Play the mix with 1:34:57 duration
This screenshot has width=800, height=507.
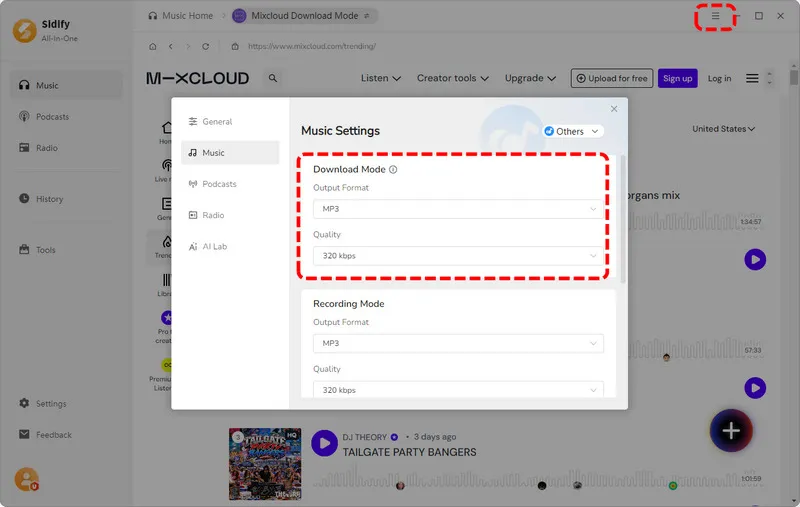(x=755, y=260)
